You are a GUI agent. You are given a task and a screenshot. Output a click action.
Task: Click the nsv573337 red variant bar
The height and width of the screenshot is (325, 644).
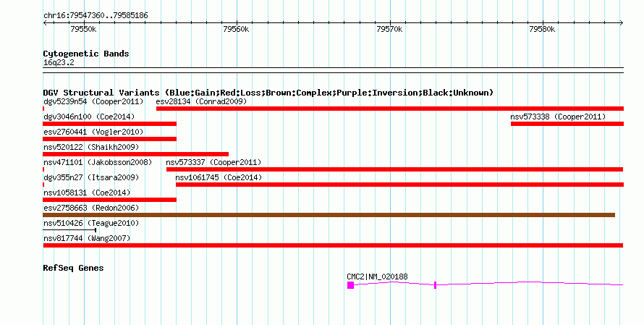[x=394, y=169]
